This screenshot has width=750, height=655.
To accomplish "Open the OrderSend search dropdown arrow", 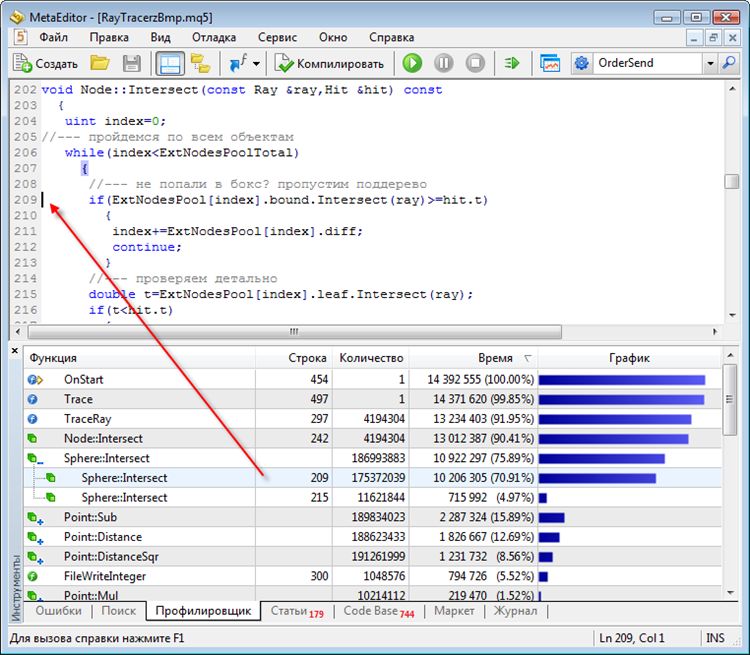I will [710, 63].
